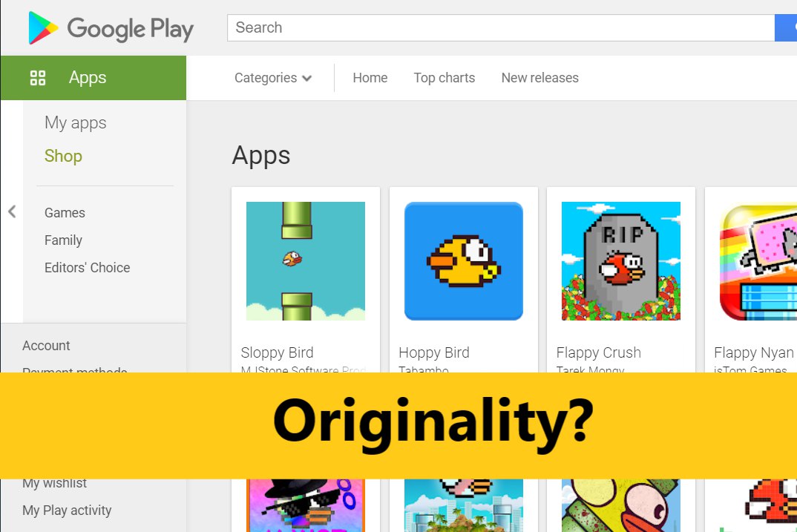Image resolution: width=797 pixels, height=532 pixels.
Task: Open the Account link
Action: (46, 346)
